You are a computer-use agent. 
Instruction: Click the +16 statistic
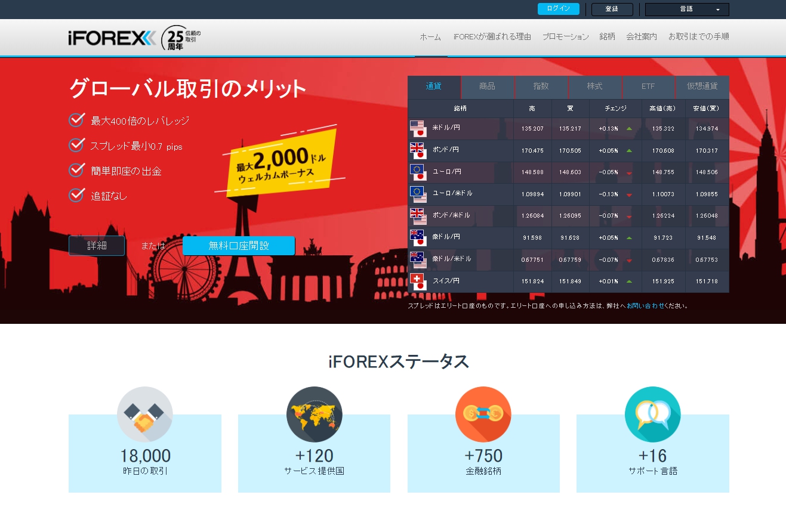click(653, 456)
